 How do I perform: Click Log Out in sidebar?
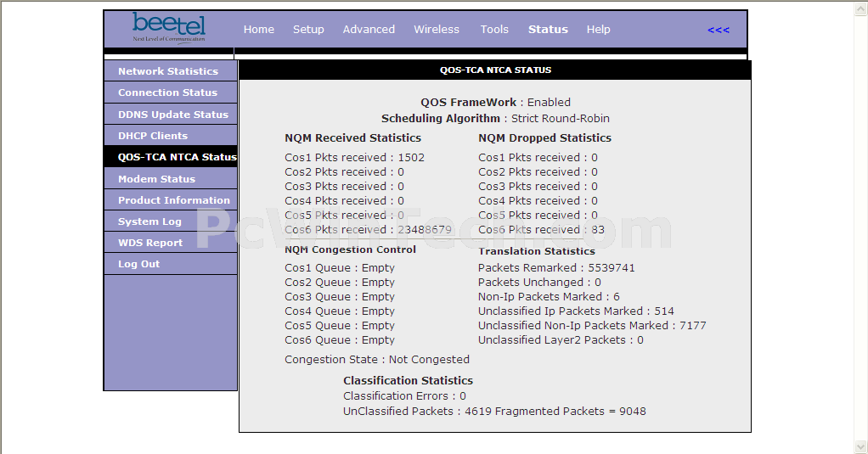pos(171,264)
